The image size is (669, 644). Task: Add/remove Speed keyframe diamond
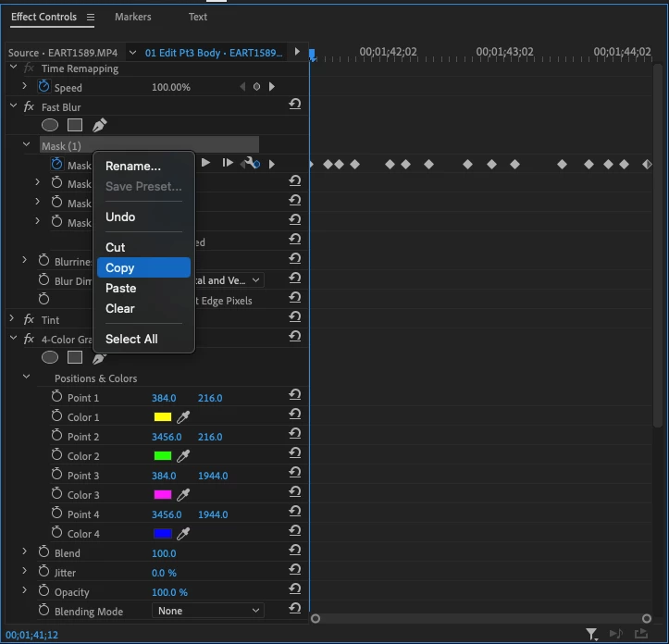tap(256, 87)
